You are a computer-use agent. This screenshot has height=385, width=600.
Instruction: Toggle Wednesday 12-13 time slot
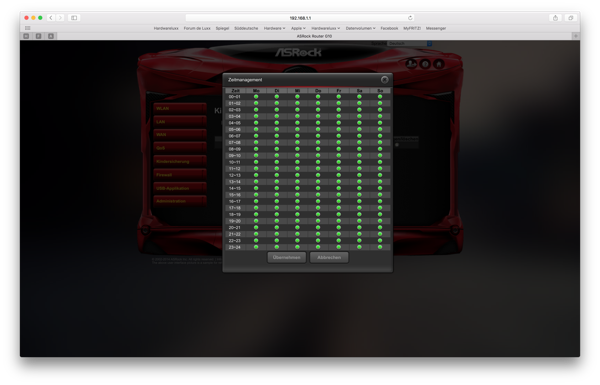297,175
